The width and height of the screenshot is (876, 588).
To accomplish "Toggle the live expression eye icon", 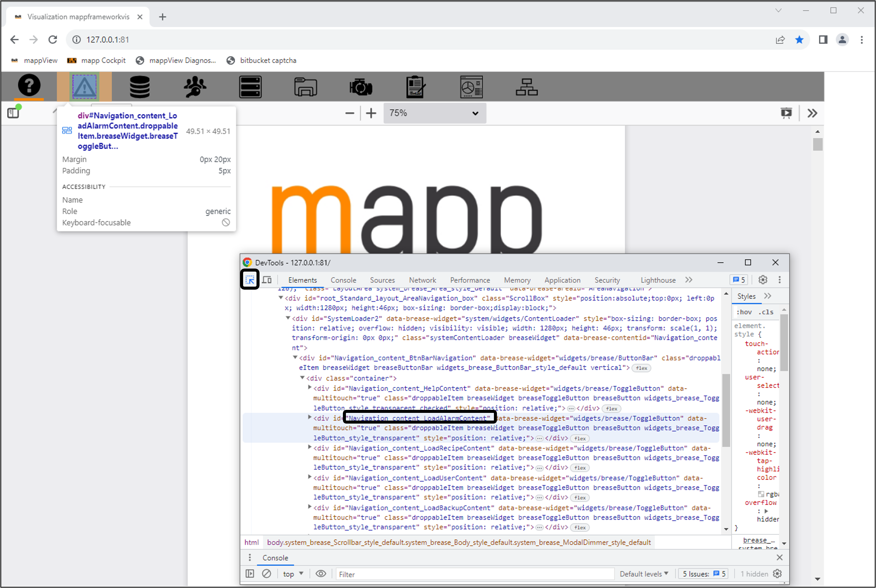I will [x=320, y=574].
